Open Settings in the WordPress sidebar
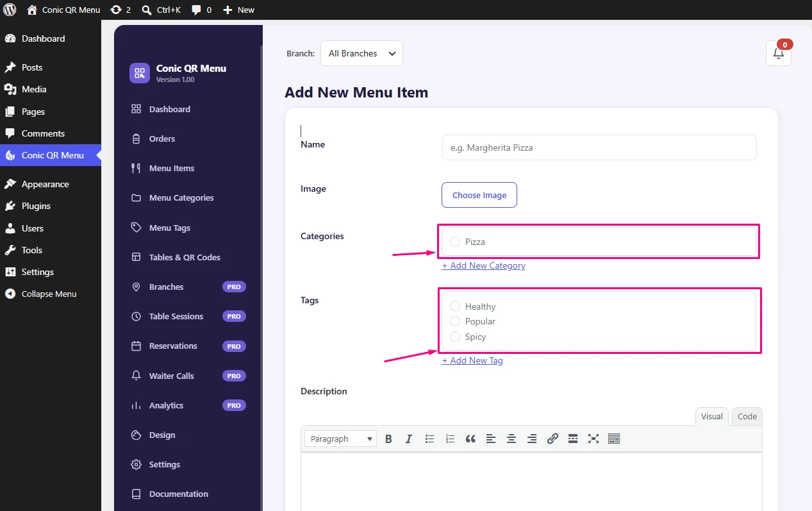Image resolution: width=812 pixels, height=511 pixels. pos(51,272)
